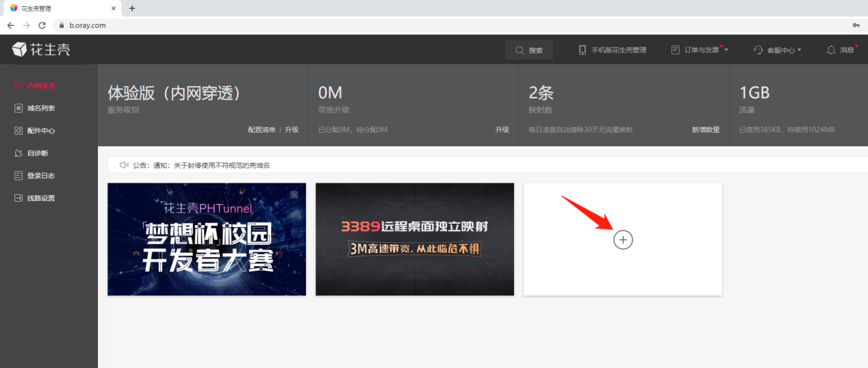Click the headset icon beside 客服中心
This screenshot has height=368, width=868.
(758, 50)
